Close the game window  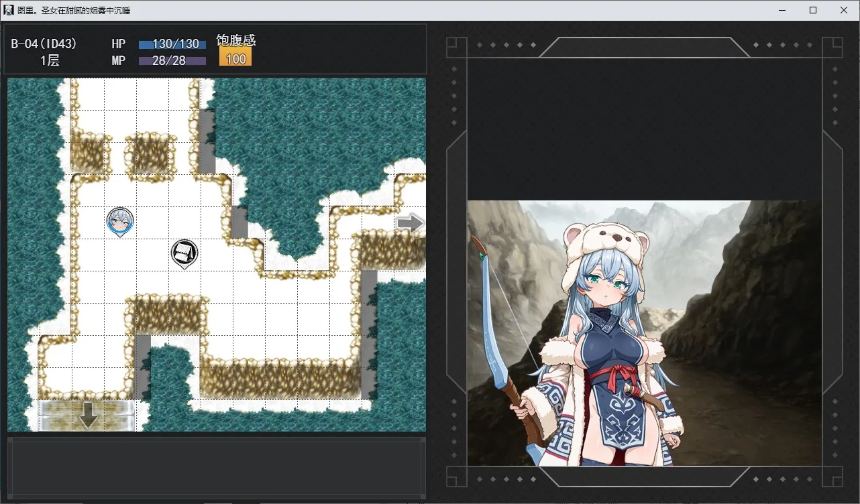pos(844,10)
